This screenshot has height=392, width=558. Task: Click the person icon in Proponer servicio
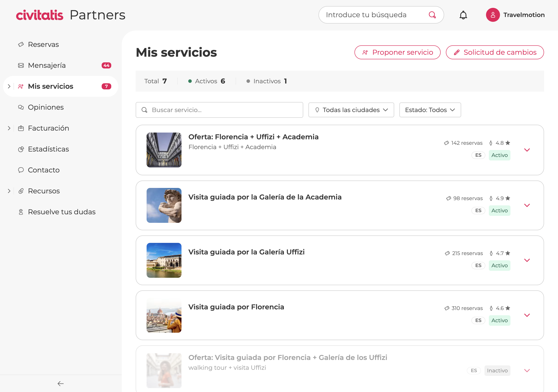click(365, 53)
